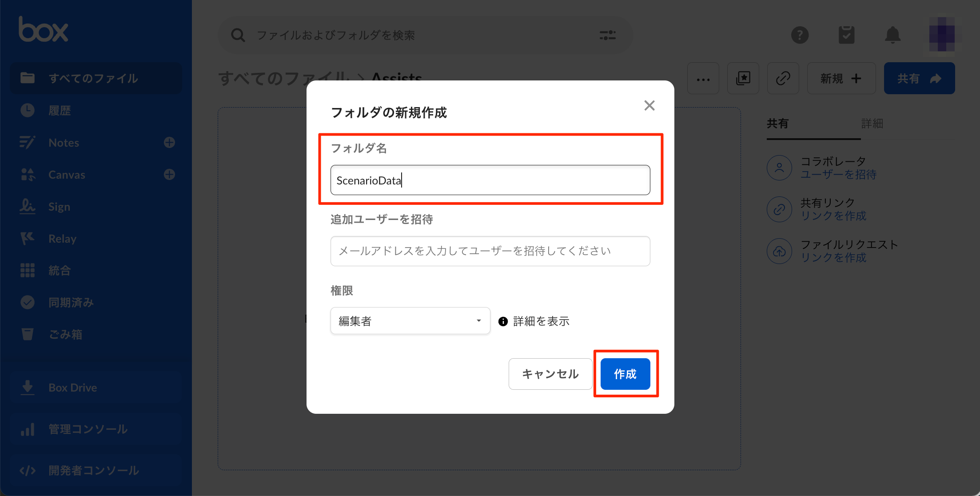Viewport: 980px width, 496px height.
Task: Open the 新規 + menu button
Action: [x=841, y=78]
